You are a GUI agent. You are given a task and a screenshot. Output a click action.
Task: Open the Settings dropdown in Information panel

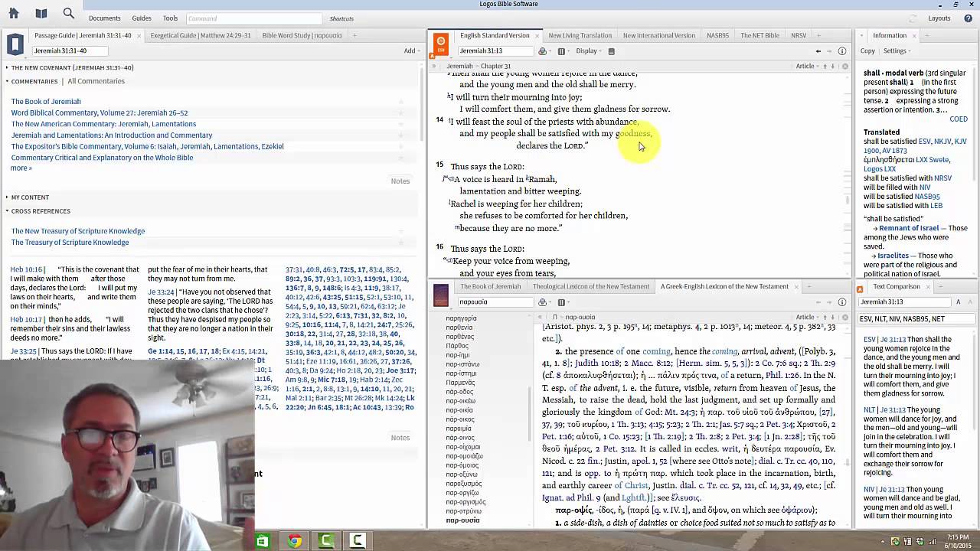[x=897, y=51]
